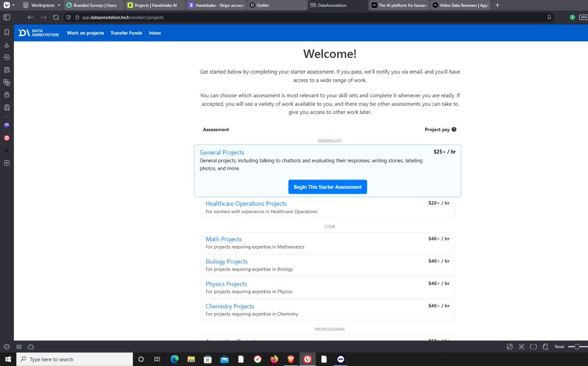Viewport: 588px width, 366px height.
Task: Expand the arrow next to Vivaldi logo
Action: tap(14, 5)
